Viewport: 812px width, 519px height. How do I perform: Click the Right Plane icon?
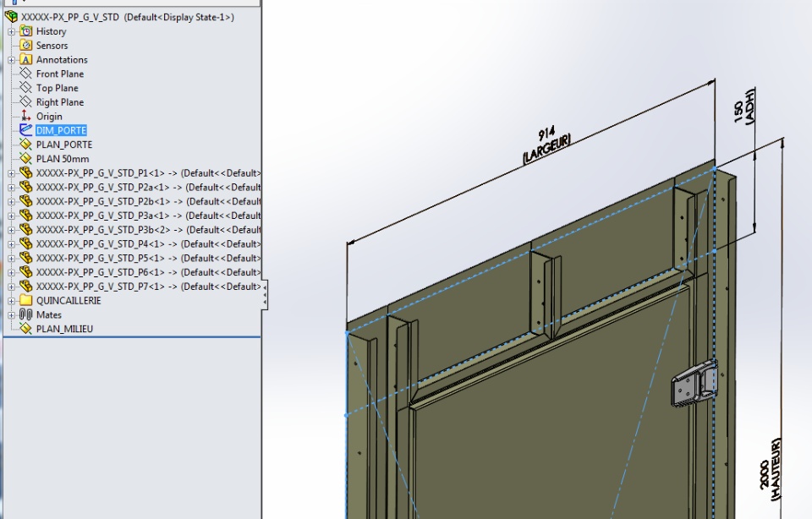click(26, 102)
